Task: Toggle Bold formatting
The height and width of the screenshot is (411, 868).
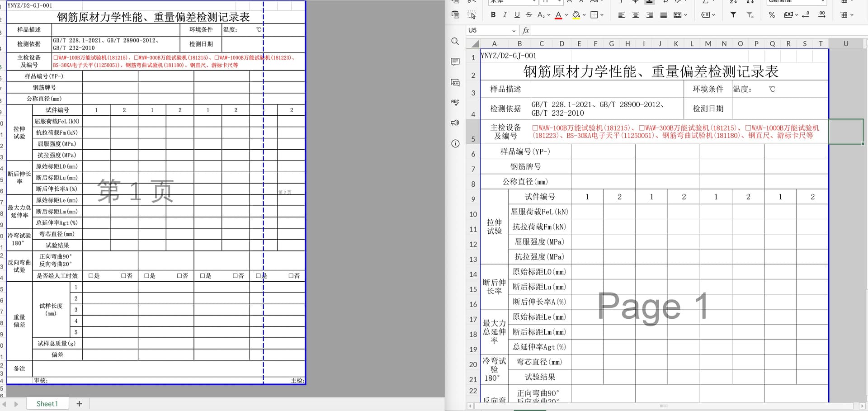Action: (493, 15)
